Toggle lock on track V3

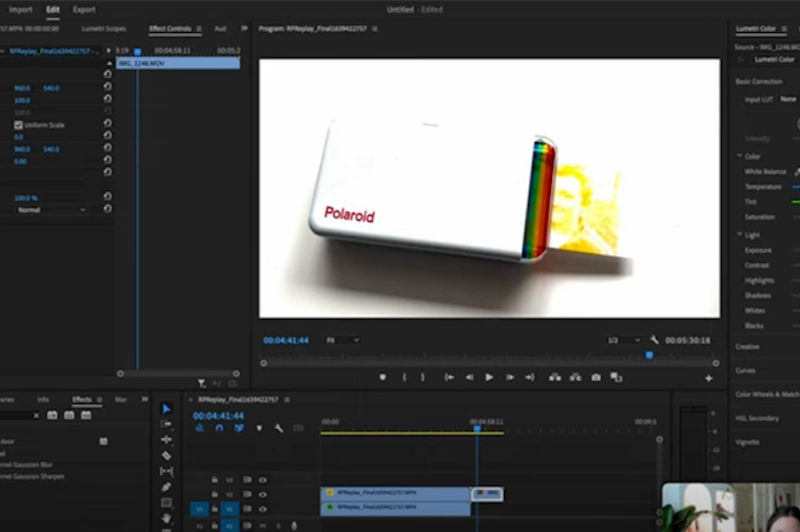coord(215,480)
